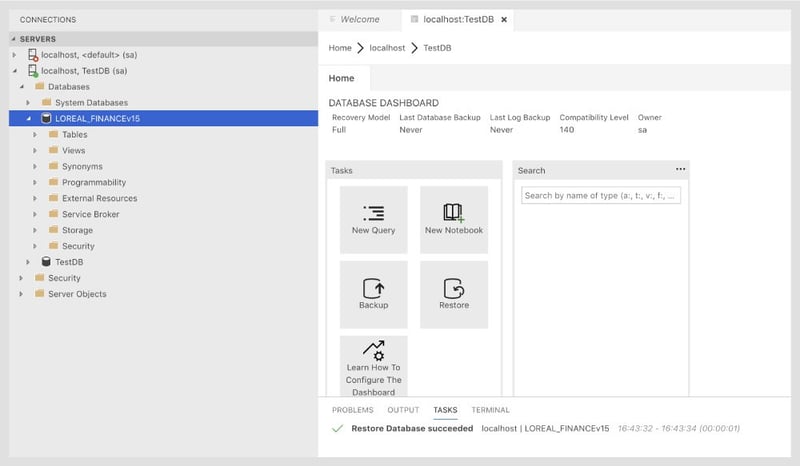Viewport: 800px width, 466px height.
Task: Click the Recovery Model value Full
Action: 339,130
